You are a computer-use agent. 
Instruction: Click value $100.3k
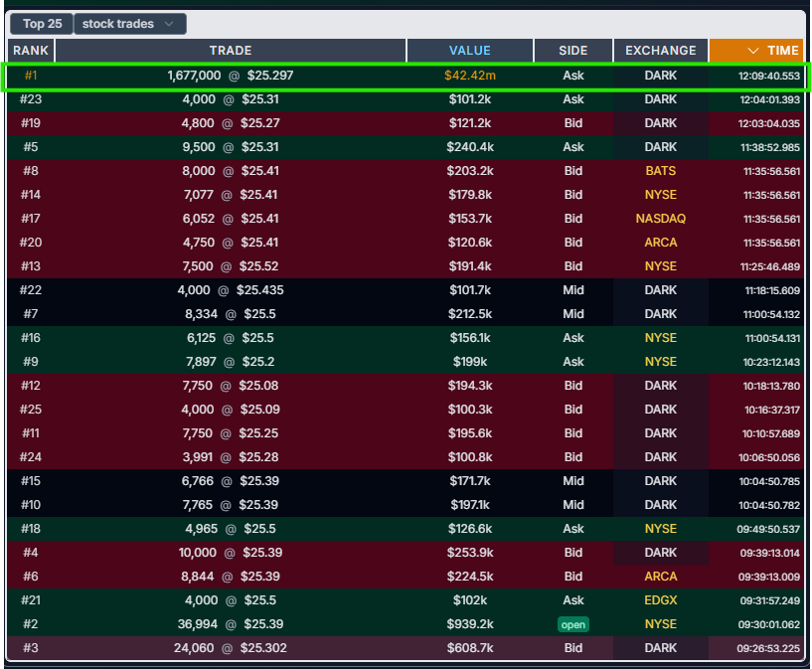coord(470,410)
